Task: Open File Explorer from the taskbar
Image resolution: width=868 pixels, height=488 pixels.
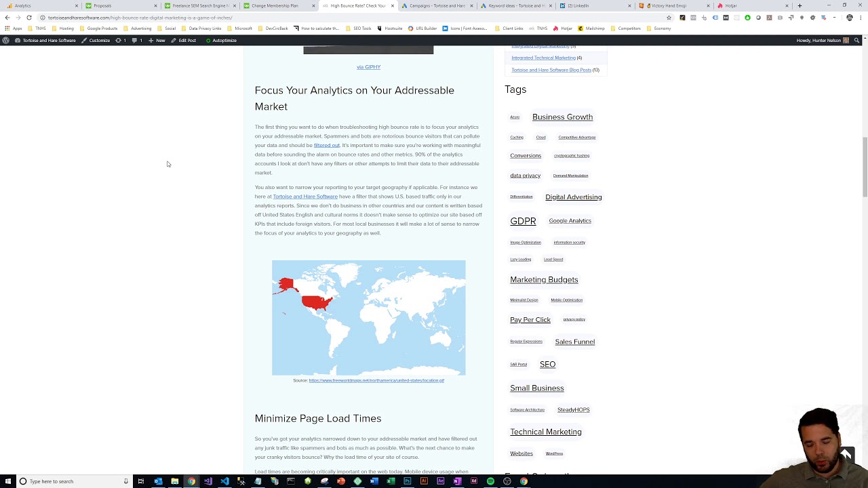Action: coord(175,481)
